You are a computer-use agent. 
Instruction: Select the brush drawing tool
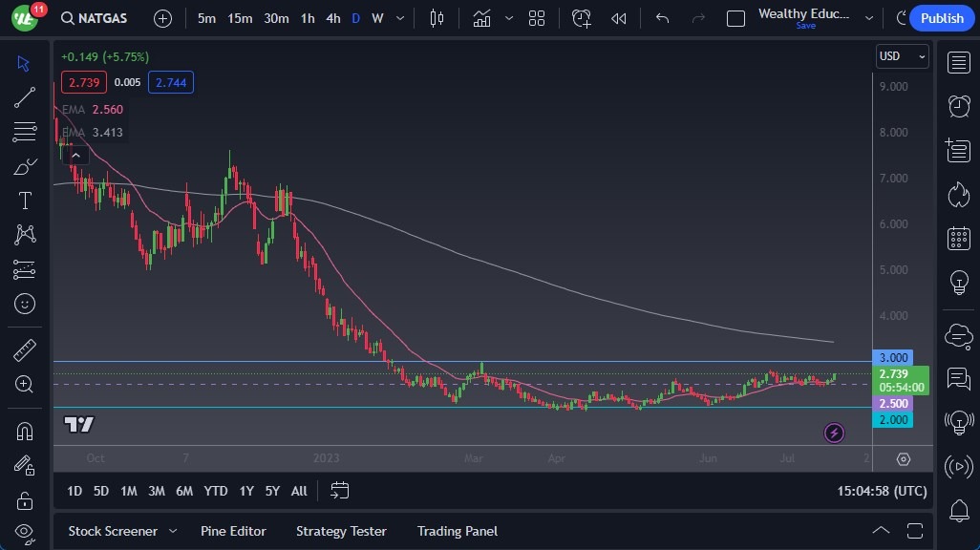click(x=25, y=167)
